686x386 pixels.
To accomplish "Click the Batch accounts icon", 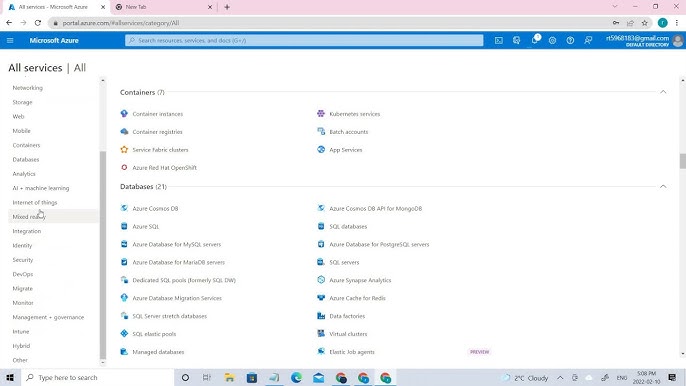I will click(321, 132).
